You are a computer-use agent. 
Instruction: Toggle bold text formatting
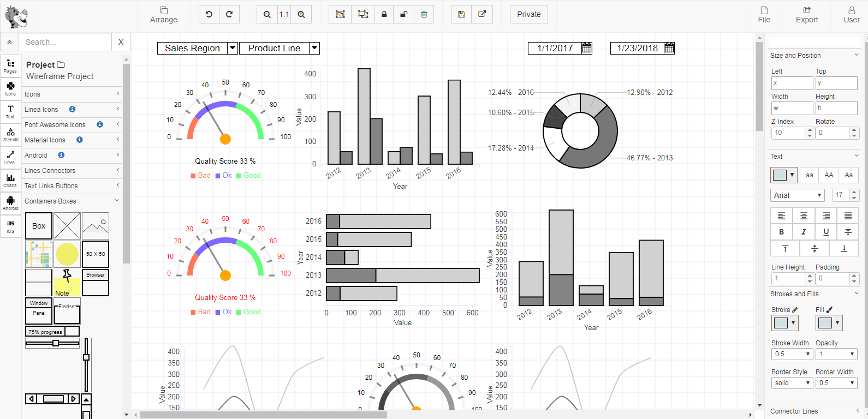coord(781,232)
